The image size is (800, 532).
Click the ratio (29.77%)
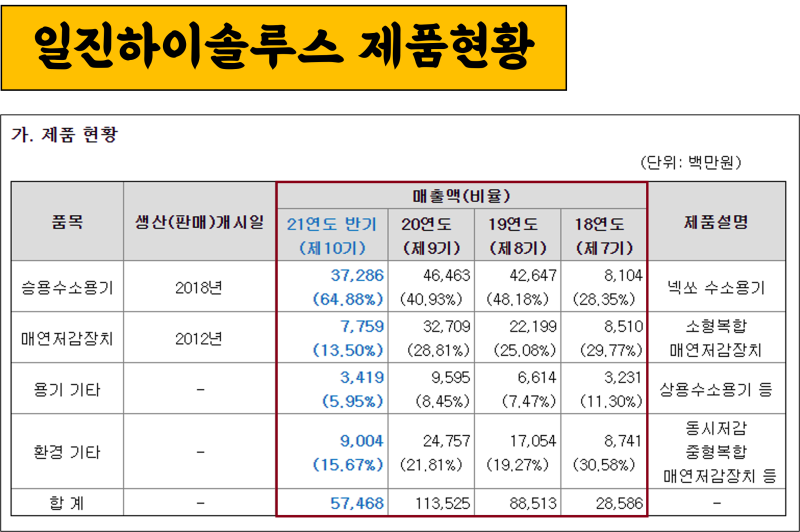coord(611,350)
